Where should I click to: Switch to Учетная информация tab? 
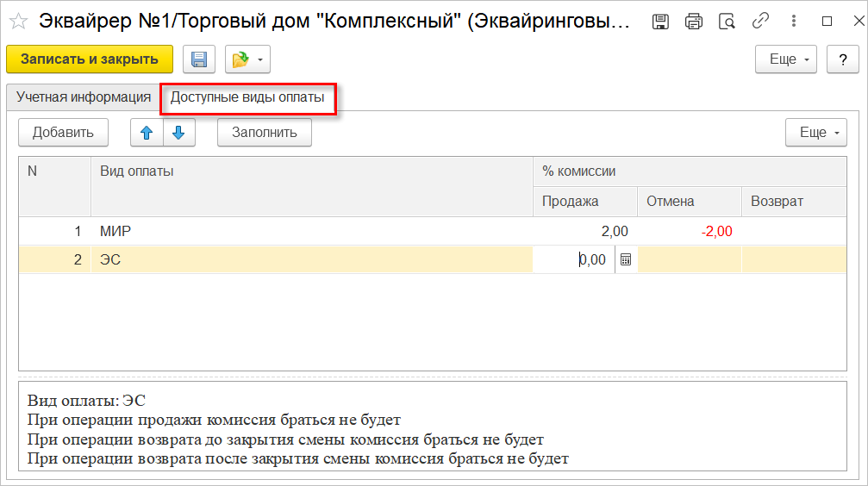(x=84, y=97)
